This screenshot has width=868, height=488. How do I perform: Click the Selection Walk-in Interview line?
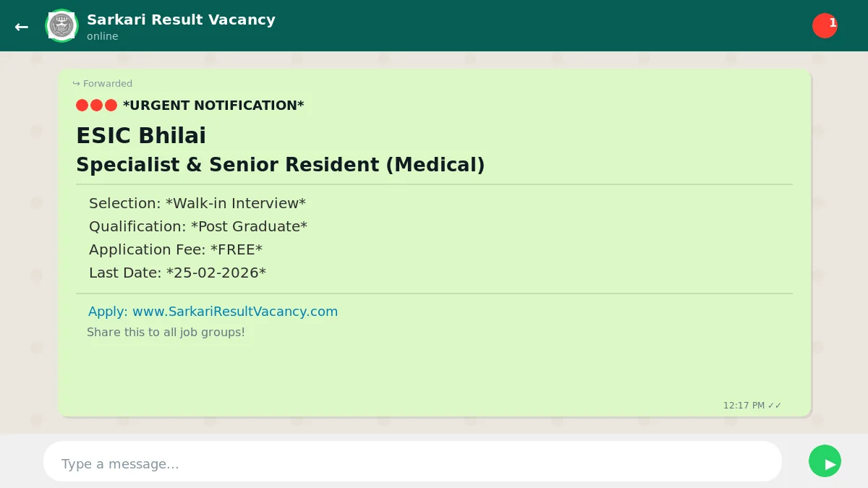197,203
